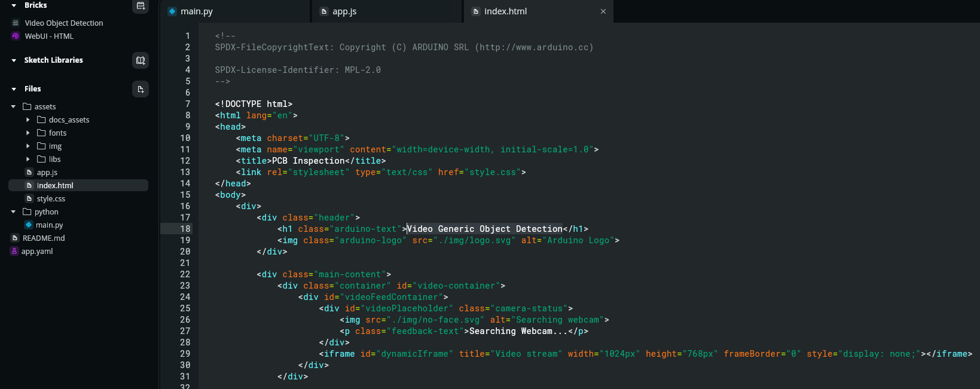Image resolution: width=980 pixels, height=389 pixels.
Task: Click the new file icon beside Files
Action: (x=141, y=89)
